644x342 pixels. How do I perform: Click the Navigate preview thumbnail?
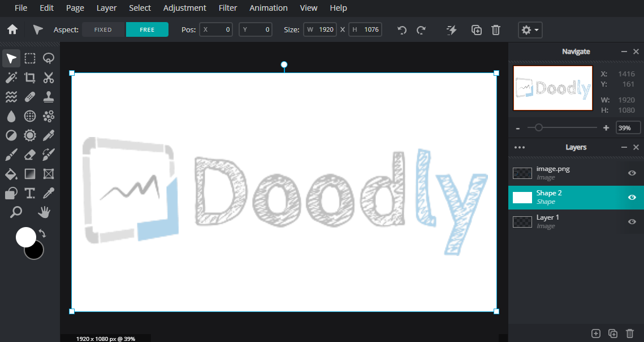click(553, 88)
